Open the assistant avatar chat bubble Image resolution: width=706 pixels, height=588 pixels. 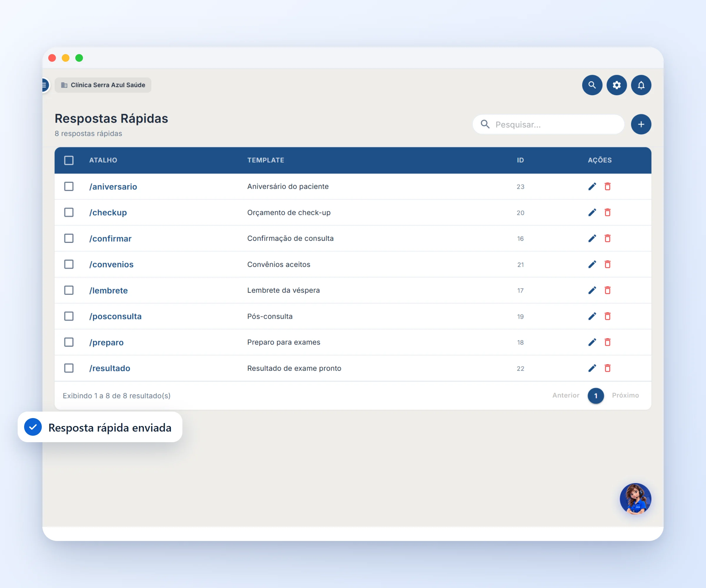click(x=635, y=499)
